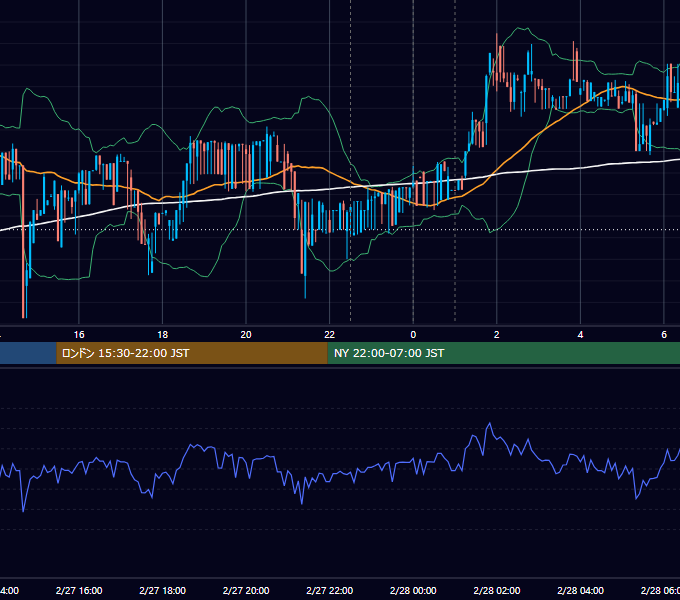Click the 2/27 18:00 time label
The height and width of the screenshot is (600, 680).
point(163,590)
